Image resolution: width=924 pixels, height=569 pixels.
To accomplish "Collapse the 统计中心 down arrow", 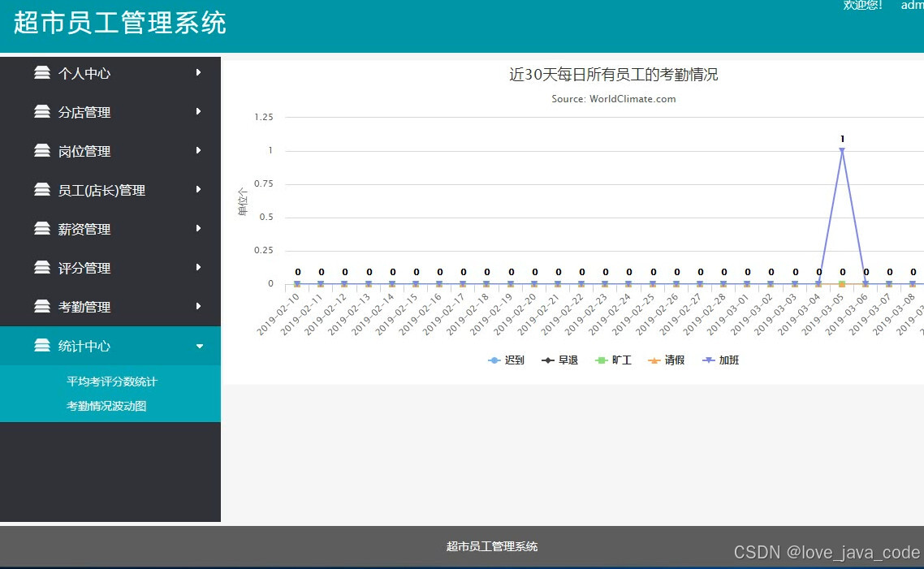I will (199, 347).
